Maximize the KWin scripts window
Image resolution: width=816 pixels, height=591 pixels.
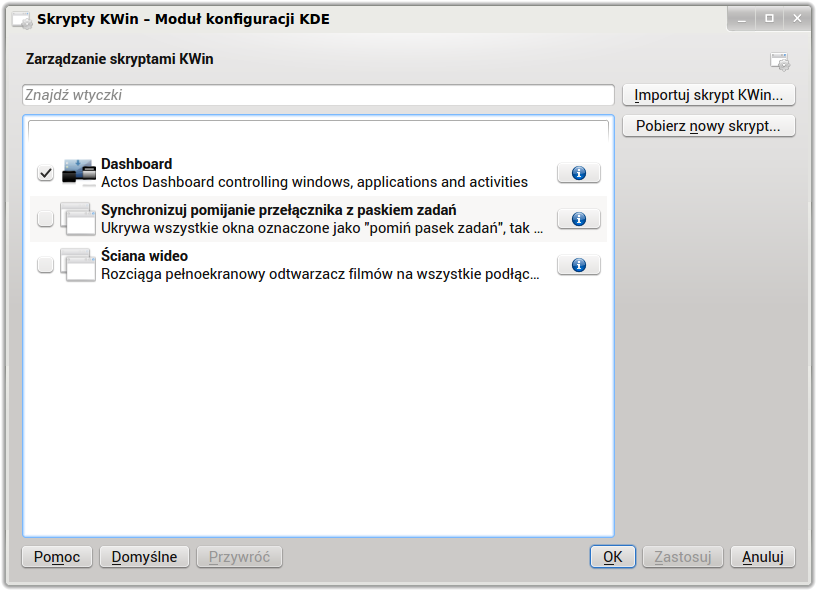click(x=769, y=19)
